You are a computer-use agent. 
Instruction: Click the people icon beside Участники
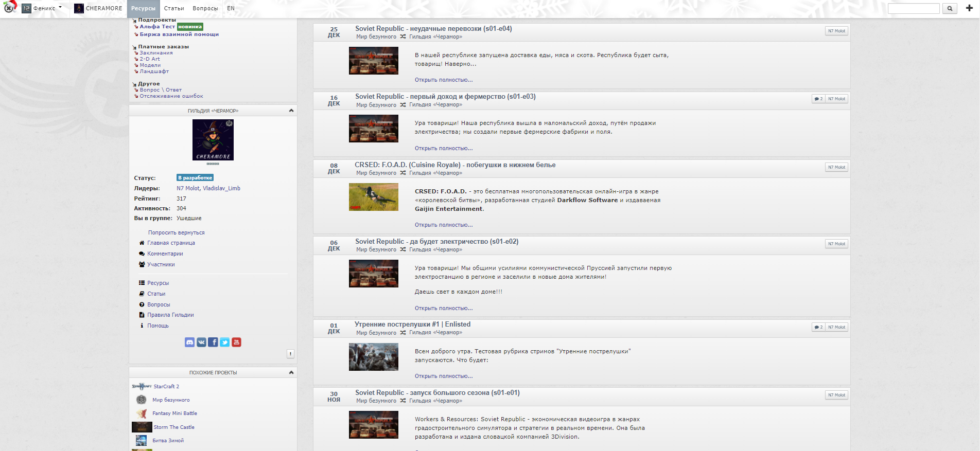[142, 264]
